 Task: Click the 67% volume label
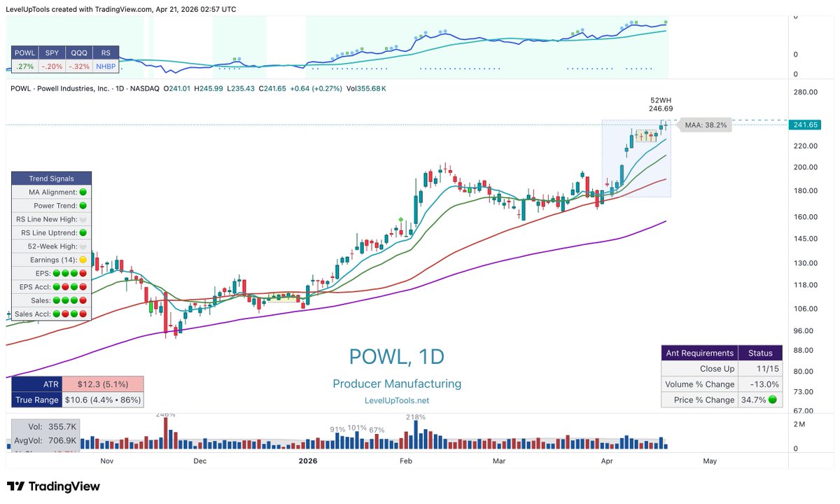coord(377,430)
